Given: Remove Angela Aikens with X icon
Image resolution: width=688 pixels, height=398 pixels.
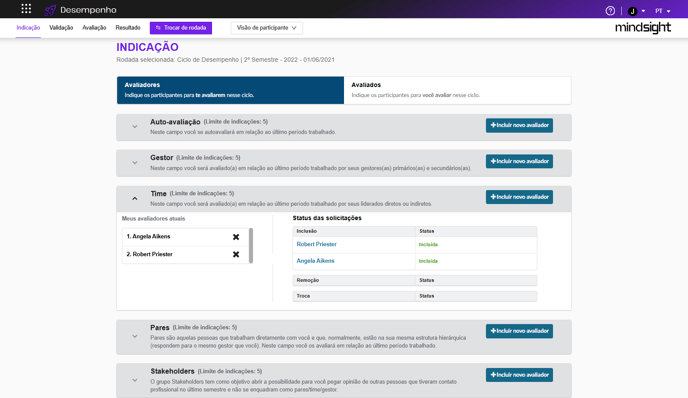Looking at the screenshot, I should pos(236,237).
